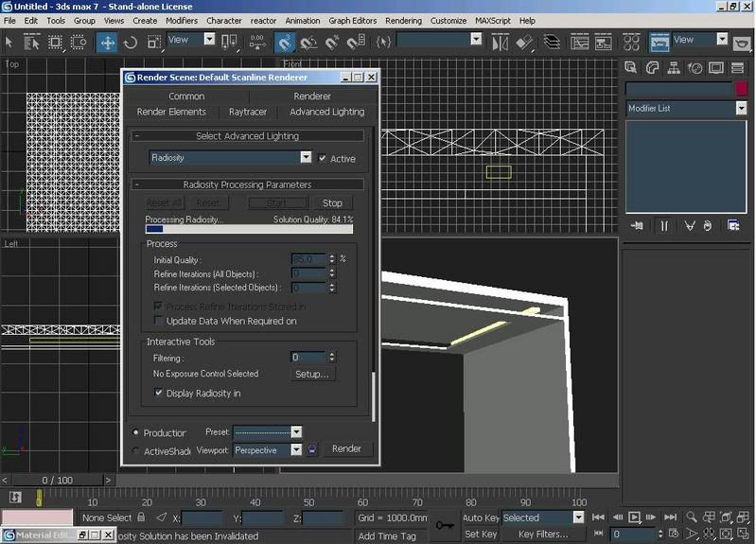Click the Stop button for radiosity
Screen dimensions: 756x544
coord(332,202)
